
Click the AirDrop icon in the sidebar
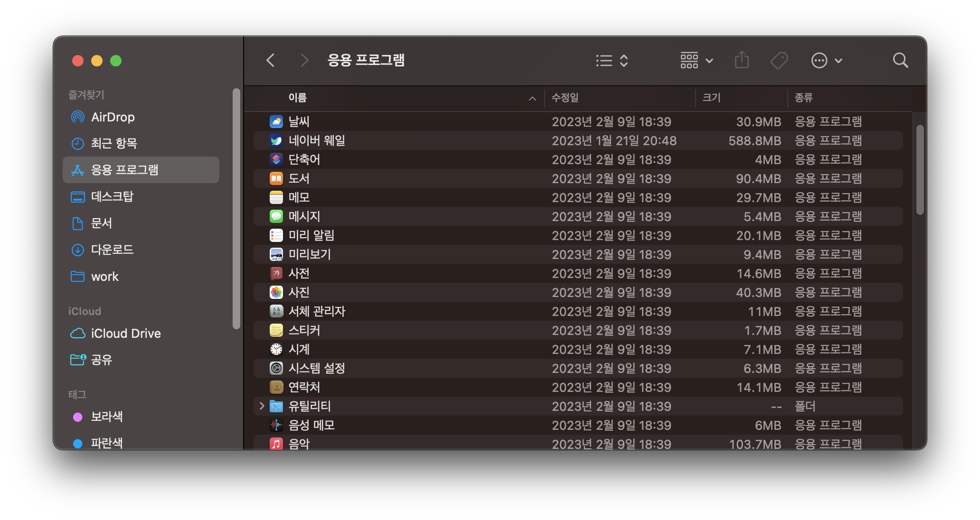[77, 117]
